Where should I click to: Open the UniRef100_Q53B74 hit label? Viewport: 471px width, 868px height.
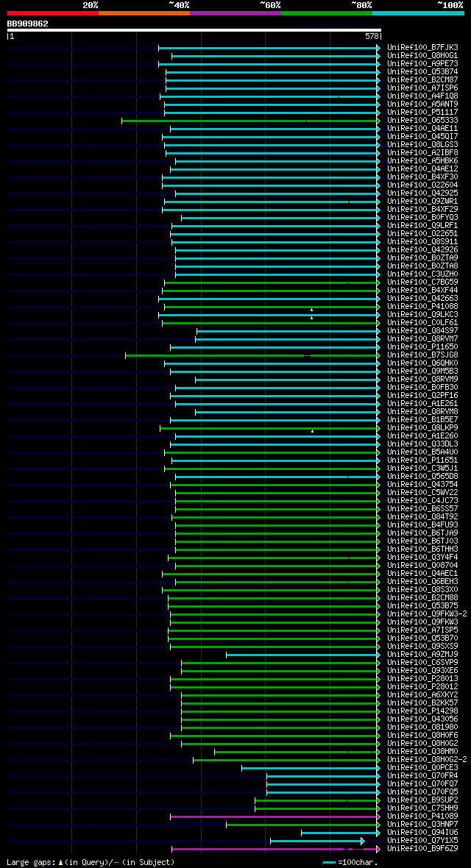click(x=422, y=72)
